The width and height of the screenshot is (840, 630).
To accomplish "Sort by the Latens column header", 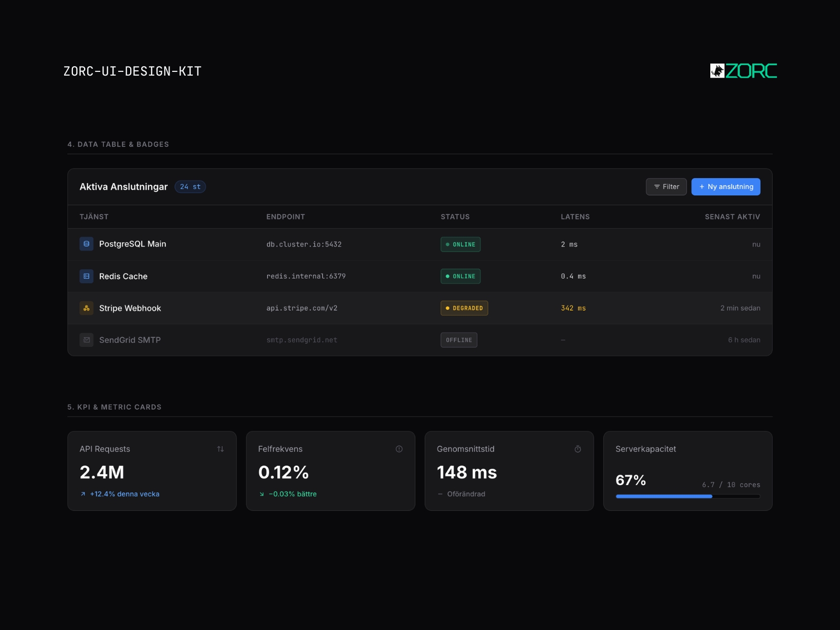I will coord(575,217).
